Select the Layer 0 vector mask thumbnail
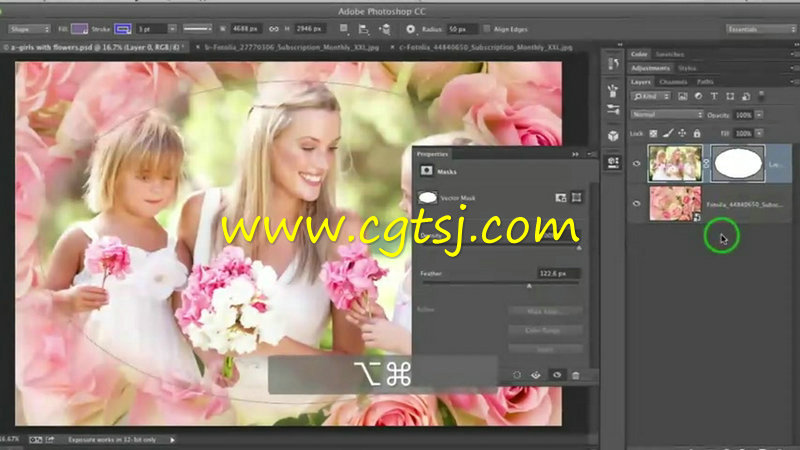800x450 pixels. [x=738, y=163]
